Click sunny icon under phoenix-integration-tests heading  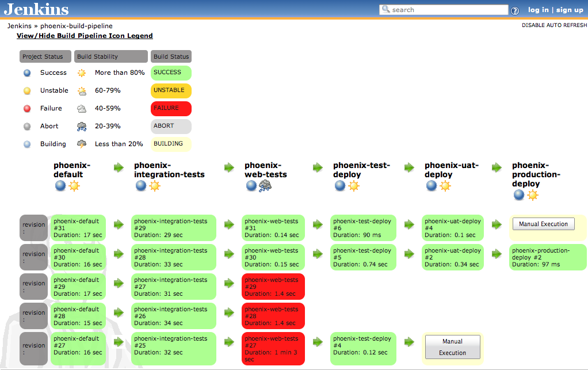tap(155, 185)
